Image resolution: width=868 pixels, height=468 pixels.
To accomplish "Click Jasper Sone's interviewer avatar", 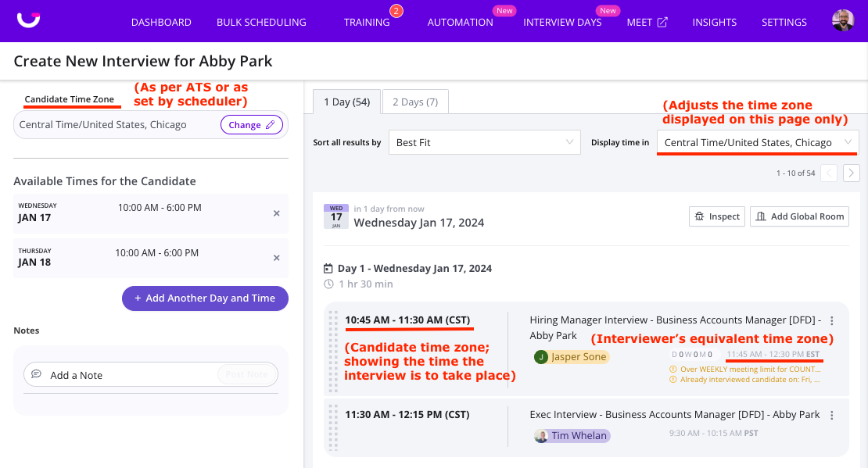I will [x=543, y=356].
